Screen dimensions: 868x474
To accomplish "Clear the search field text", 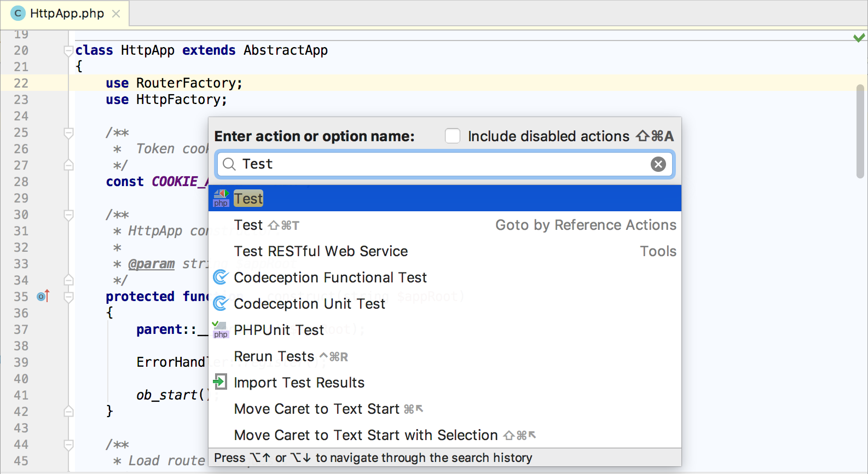I will click(x=658, y=164).
